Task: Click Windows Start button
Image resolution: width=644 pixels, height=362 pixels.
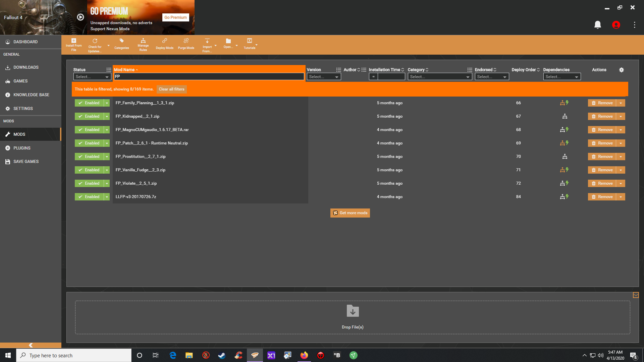Action: pos(8,355)
